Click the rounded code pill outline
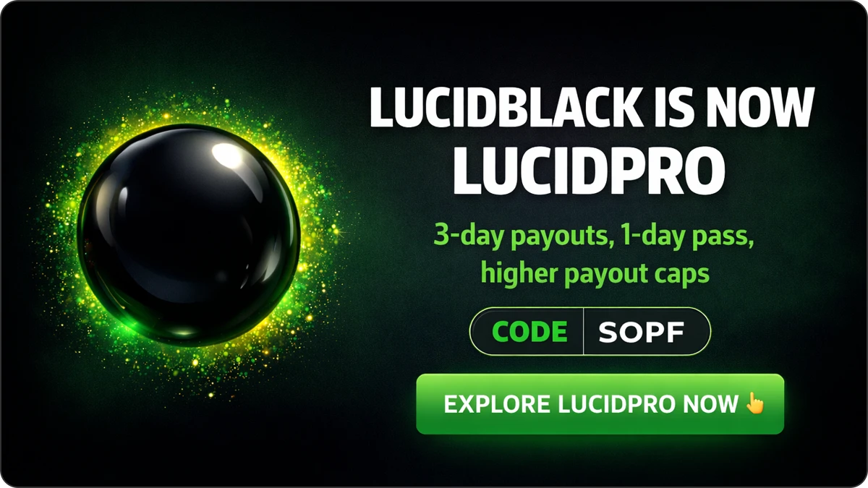 click(590, 332)
